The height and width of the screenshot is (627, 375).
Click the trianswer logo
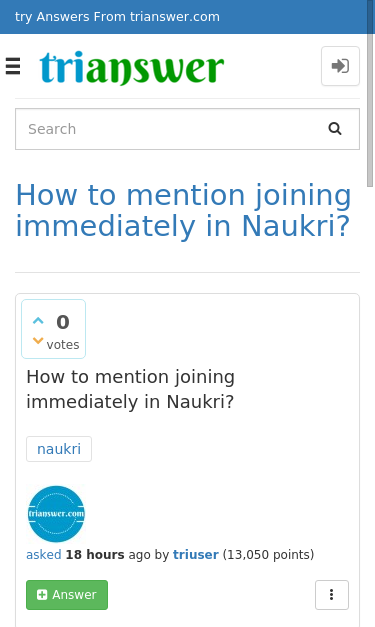tap(132, 68)
